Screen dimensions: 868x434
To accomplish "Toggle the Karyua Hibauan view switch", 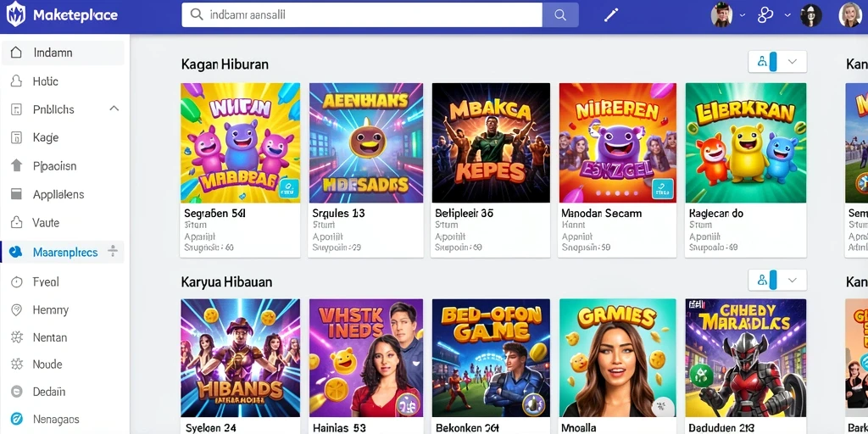I will point(766,280).
